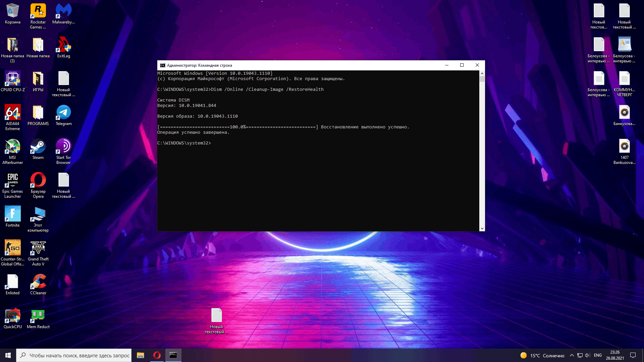
Task: Launch CCleaner application
Action: (x=38, y=285)
